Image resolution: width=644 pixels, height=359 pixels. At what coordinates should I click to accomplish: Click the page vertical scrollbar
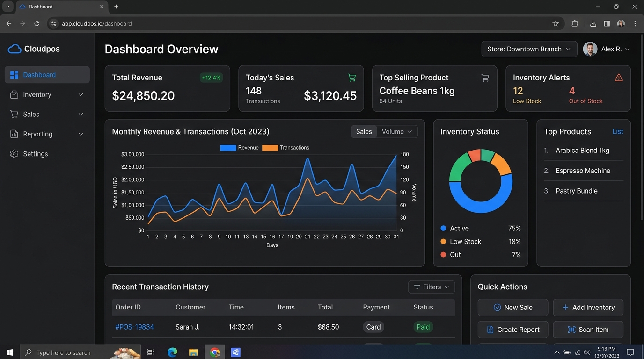[x=642, y=126]
